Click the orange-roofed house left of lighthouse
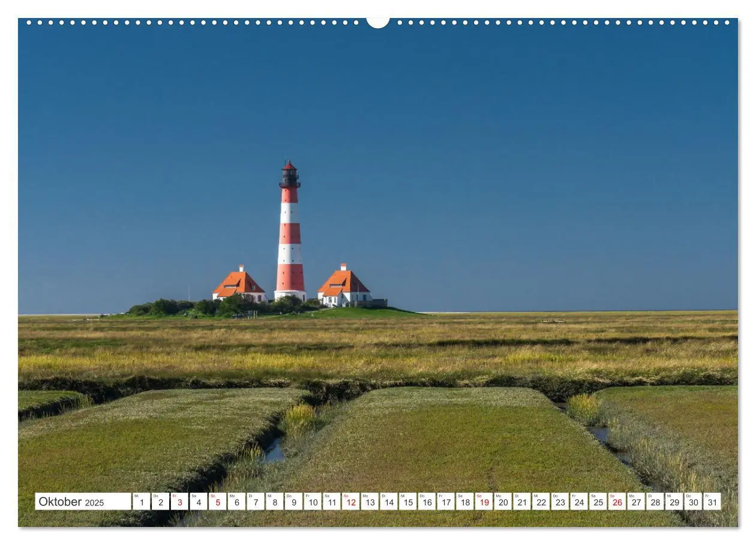This screenshot has height=545, width=756. point(239,285)
